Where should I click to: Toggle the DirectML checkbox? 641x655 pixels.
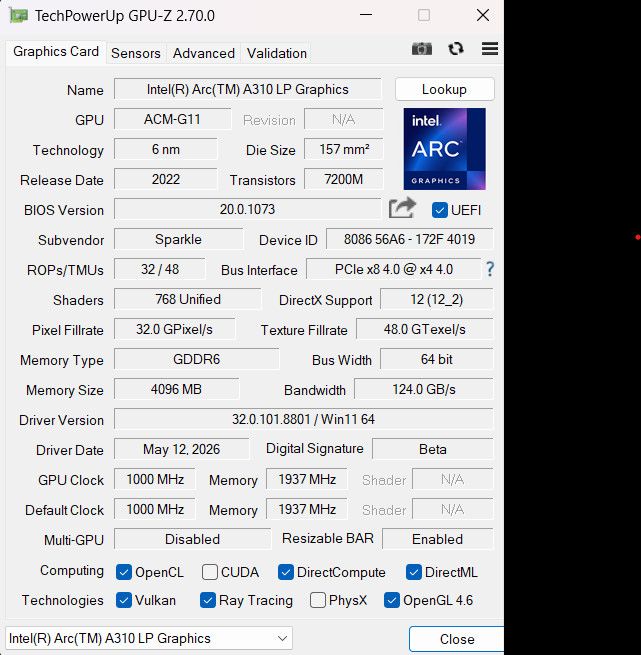click(x=413, y=572)
